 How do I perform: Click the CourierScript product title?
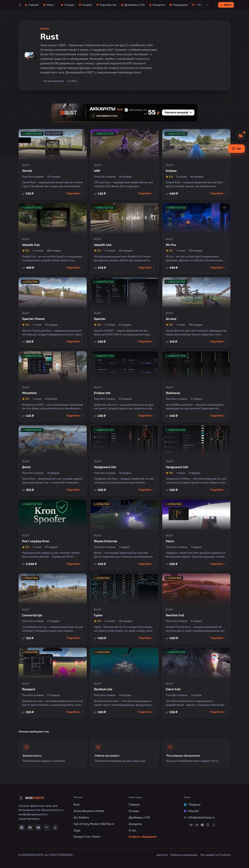(32, 615)
